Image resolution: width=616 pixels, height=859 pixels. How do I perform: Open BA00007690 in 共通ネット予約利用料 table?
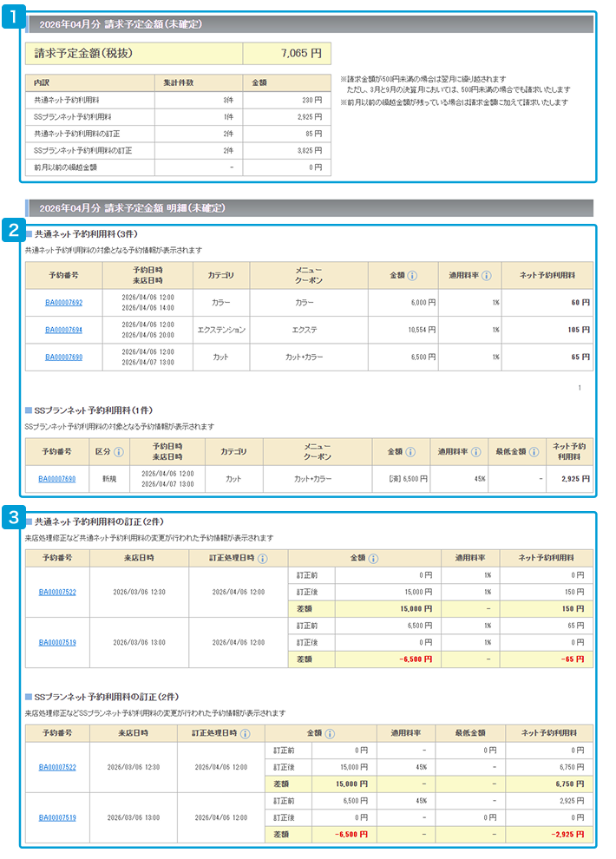coord(63,357)
